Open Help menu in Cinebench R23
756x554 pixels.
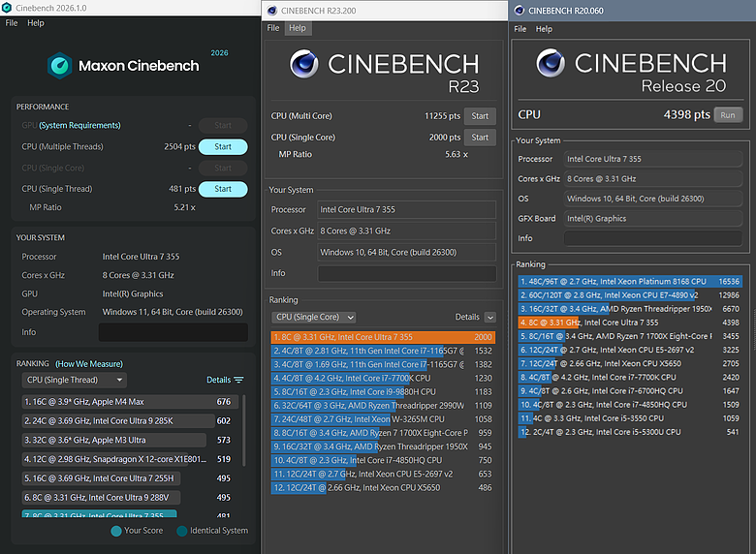(x=298, y=28)
